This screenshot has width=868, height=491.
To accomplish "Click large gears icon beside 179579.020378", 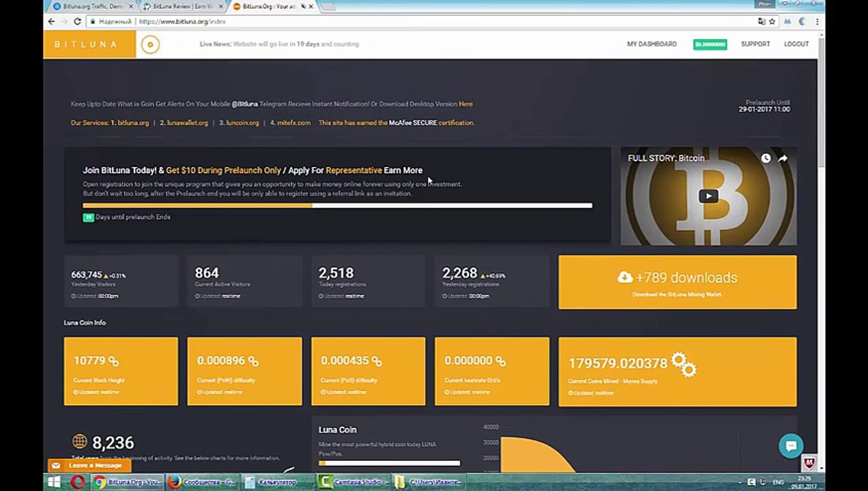I will pos(683,364).
